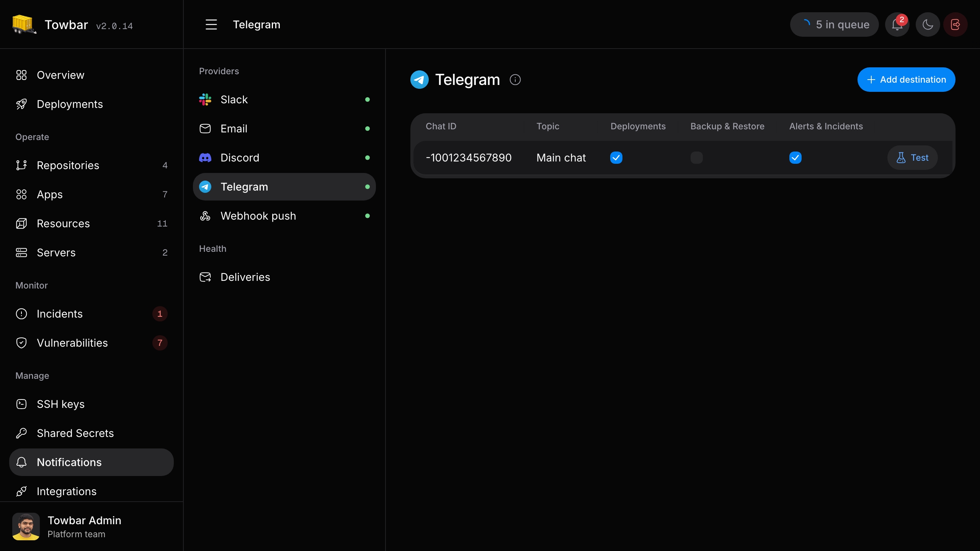Click the Deployments rocket icon
980x551 pixels.
click(21, 104)
